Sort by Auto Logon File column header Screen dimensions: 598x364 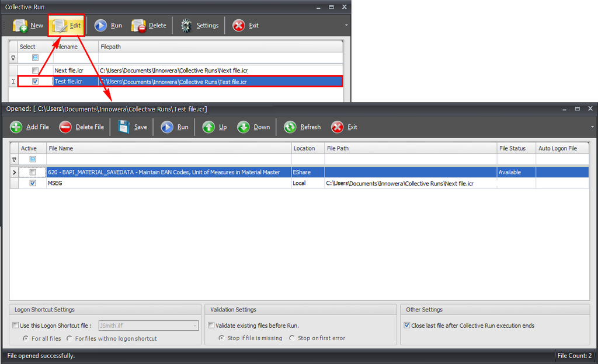click(562, 148)
